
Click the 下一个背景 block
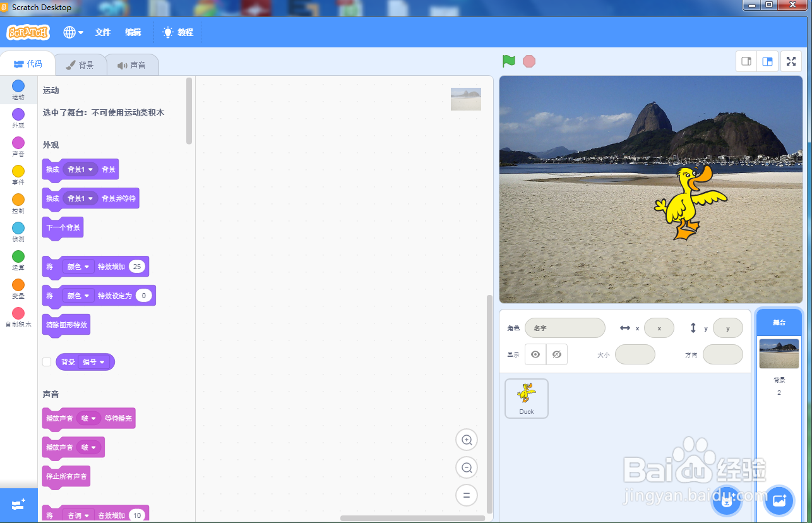(63, 227)
